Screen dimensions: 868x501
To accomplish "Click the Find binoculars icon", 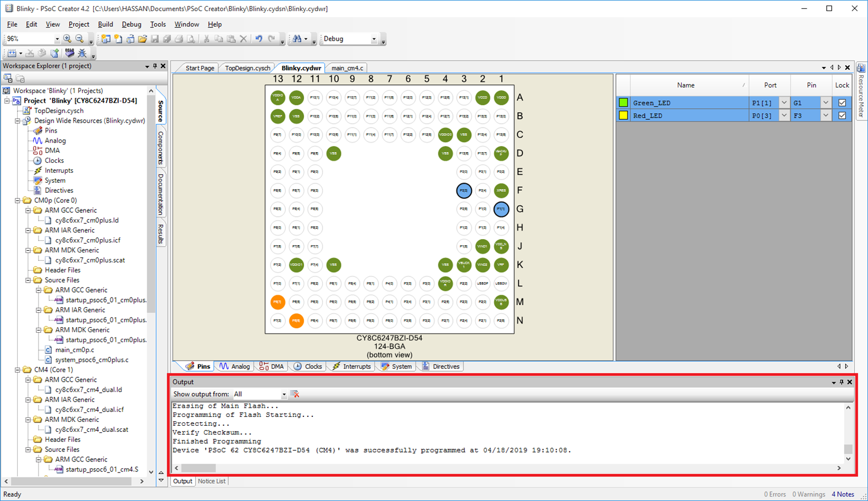I will point(297,39).
